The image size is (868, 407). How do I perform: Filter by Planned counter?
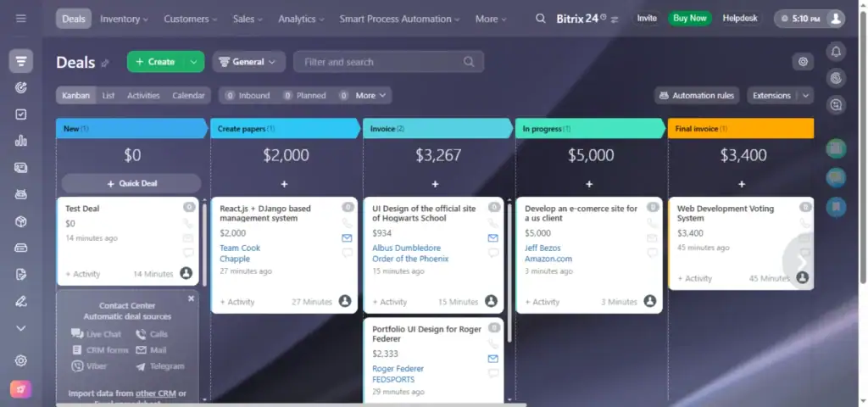click(304, 95)
